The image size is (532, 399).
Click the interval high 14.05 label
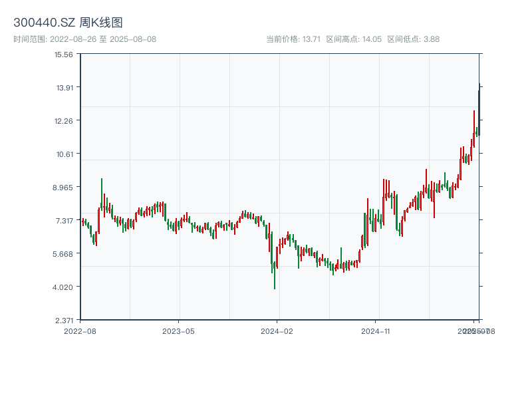(x=354, y=39)
